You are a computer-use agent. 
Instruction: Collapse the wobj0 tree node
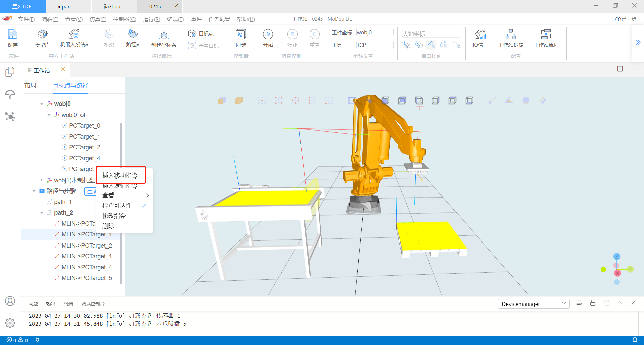click(42, 104)
